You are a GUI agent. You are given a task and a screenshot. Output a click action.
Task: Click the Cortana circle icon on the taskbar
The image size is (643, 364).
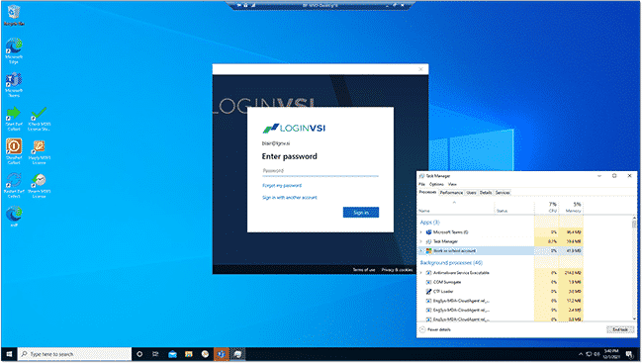point(139,354)
